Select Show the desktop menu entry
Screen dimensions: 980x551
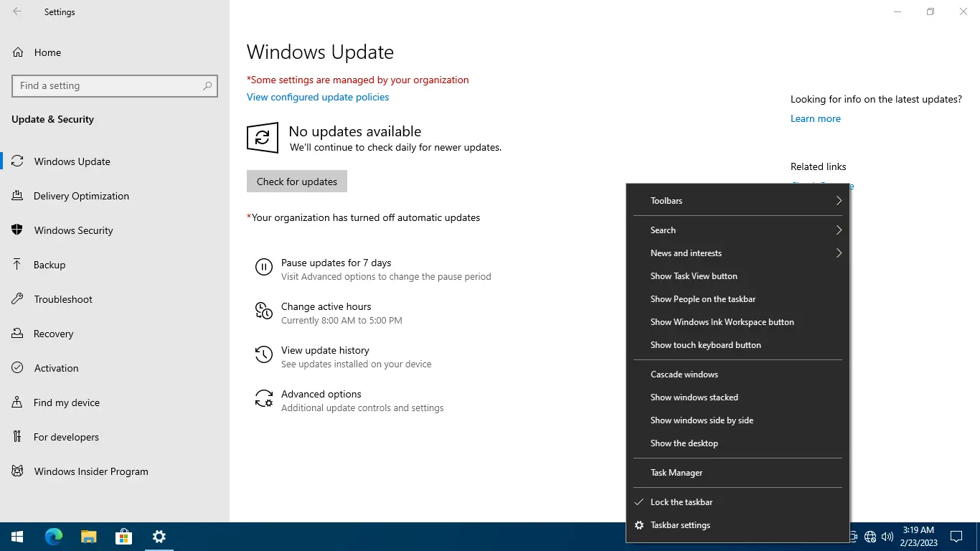tap(738, 443)
